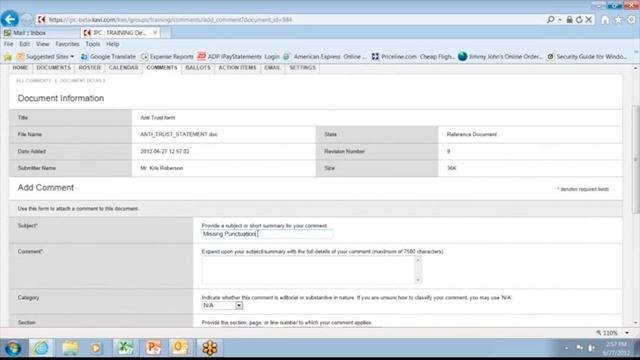640x360 pixels.
Task: Click the browser forward arrow button
Action: click(27, 20)
